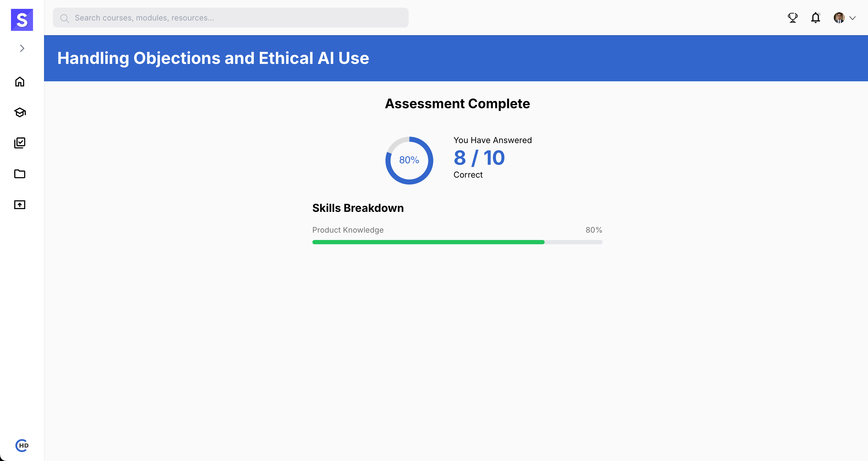
Task: Expand the collapsed sidebar with the chevron
Action: tap(22, 49)
